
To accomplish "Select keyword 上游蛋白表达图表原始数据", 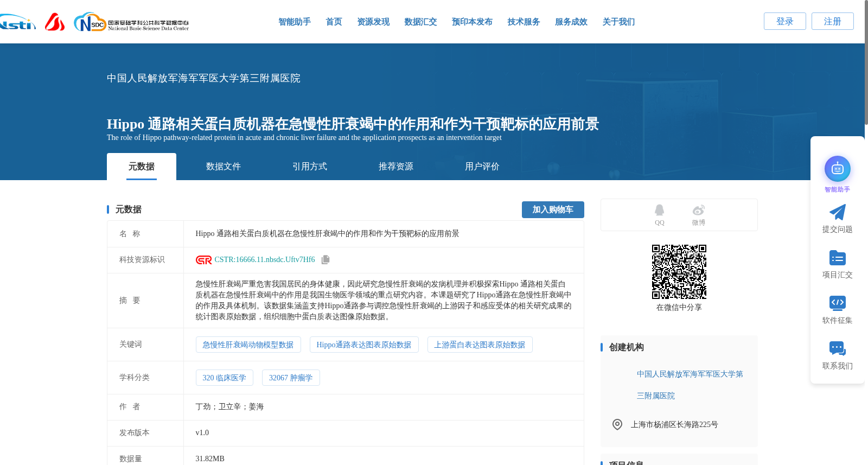I will 480,345.
